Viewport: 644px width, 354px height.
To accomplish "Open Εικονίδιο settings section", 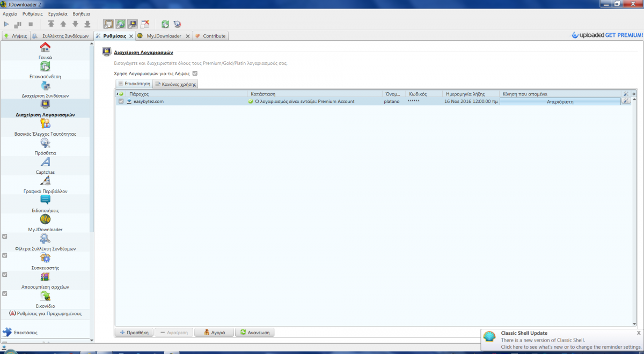I will (x=45, y=300).
